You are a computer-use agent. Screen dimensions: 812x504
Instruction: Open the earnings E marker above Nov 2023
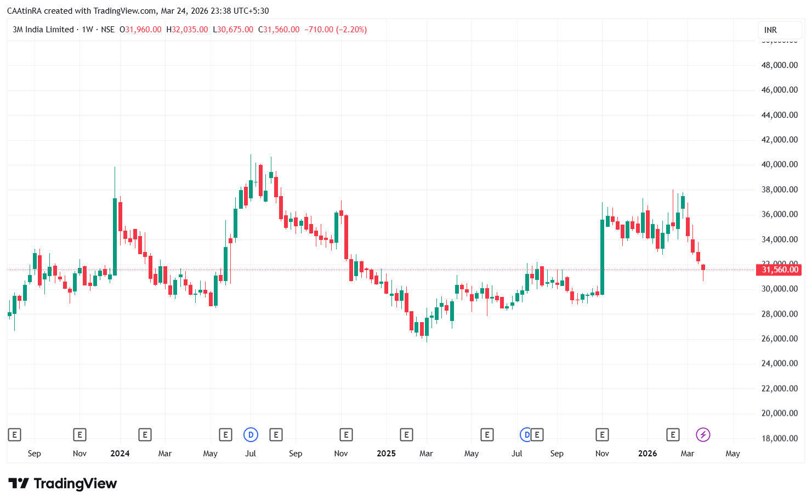pos(80,435)
